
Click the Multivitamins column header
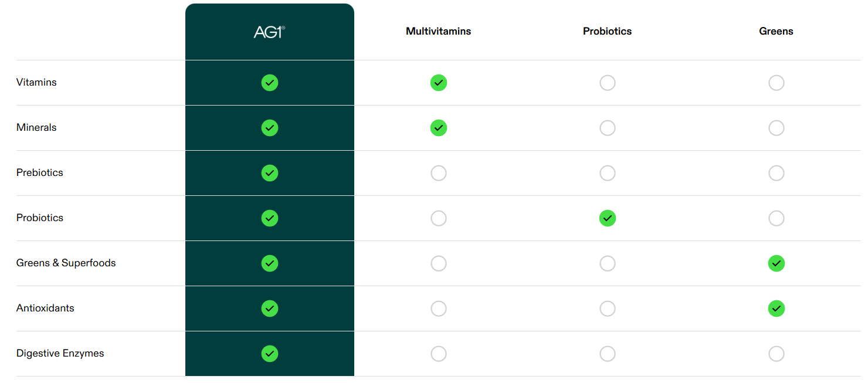[x=439, y=31]
